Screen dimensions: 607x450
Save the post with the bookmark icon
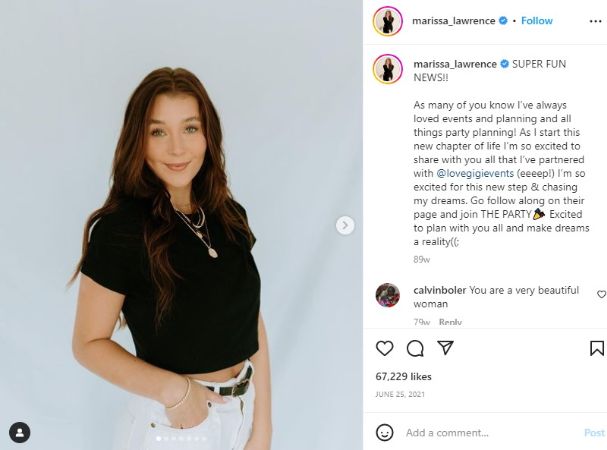[x=597, y=348]
